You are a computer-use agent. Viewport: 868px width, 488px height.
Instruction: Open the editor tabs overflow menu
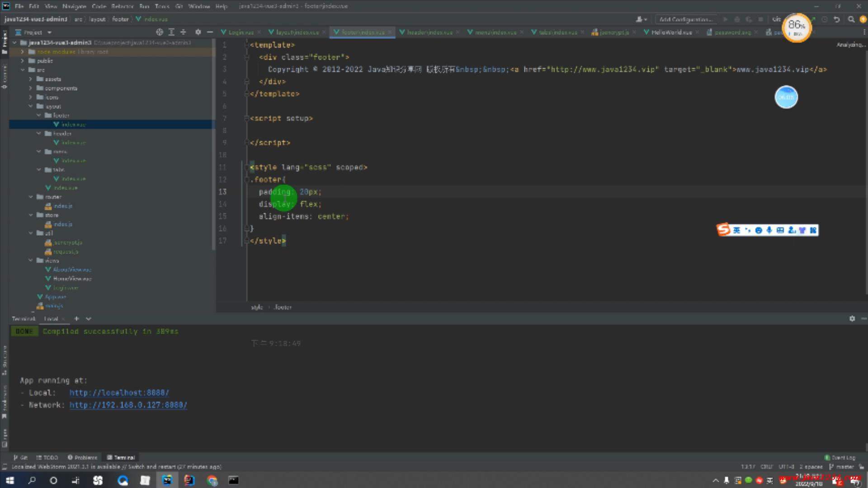click(x=864, y=32)
